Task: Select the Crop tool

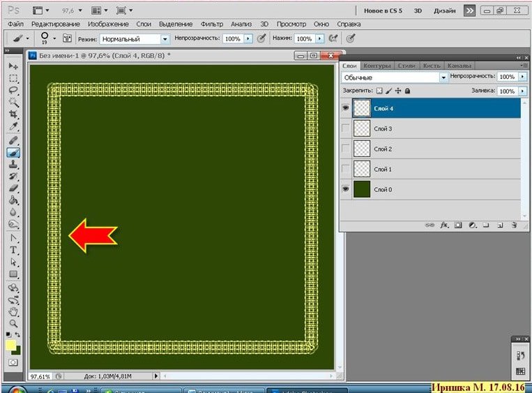Action: [x=13, y=114]
